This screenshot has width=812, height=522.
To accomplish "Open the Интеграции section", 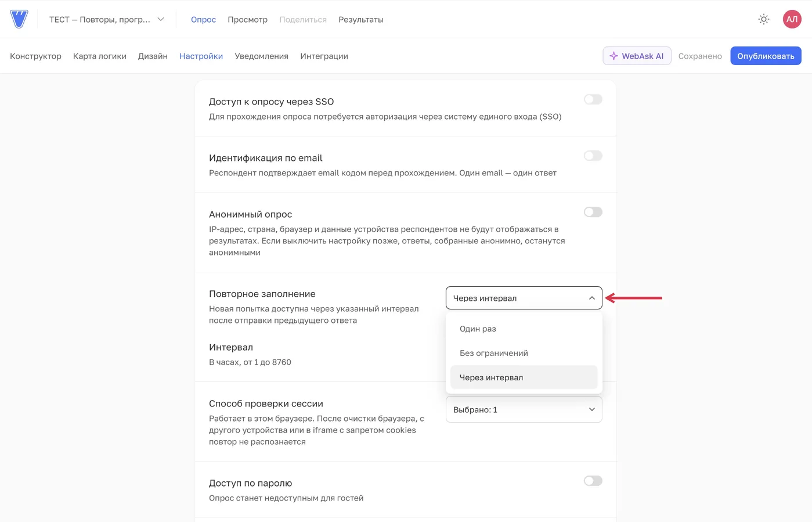I will (x=324, y=56).
